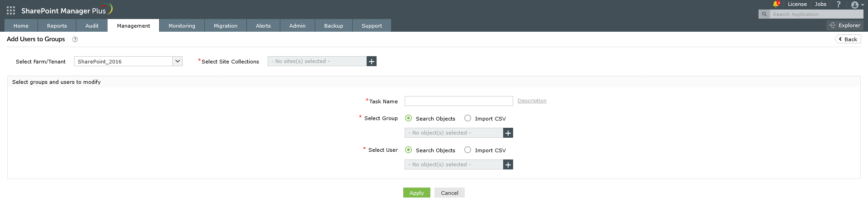Open the site collections selection field
Image resolution: width=868 pixels, height=222 pixels.
click(317, 61)
